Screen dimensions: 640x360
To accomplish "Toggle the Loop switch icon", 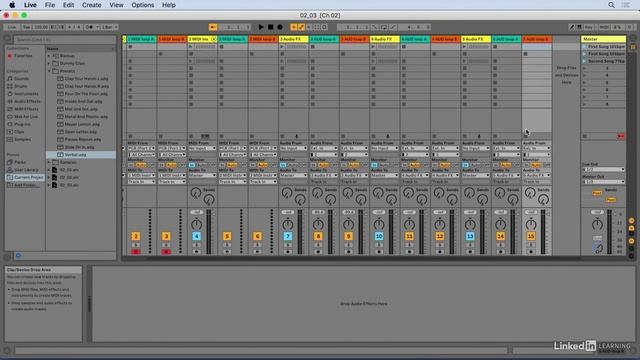I will (x=384, y=27).
